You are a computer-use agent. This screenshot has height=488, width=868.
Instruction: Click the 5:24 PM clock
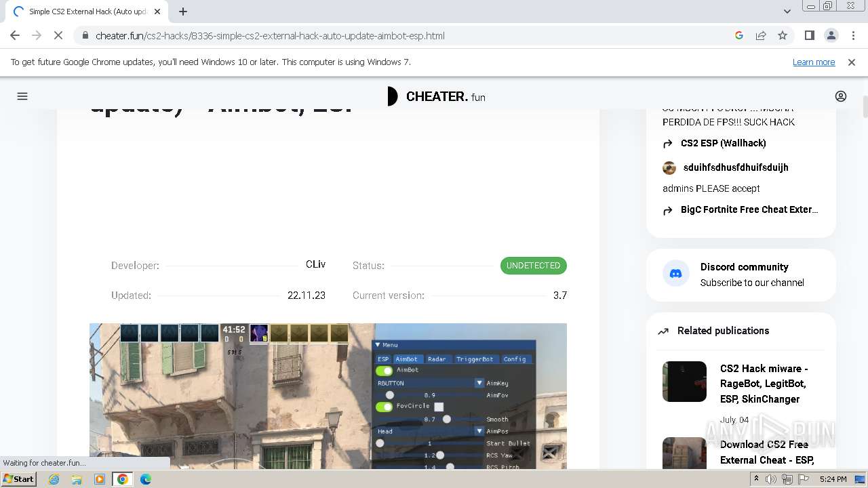(833, 479)
